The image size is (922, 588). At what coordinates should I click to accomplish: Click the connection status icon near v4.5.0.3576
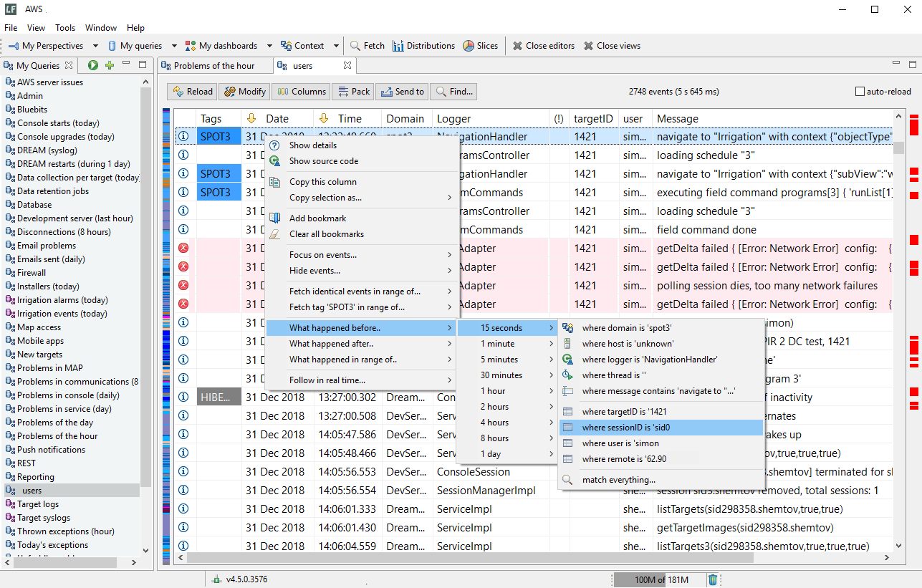[x=217, y=579]
